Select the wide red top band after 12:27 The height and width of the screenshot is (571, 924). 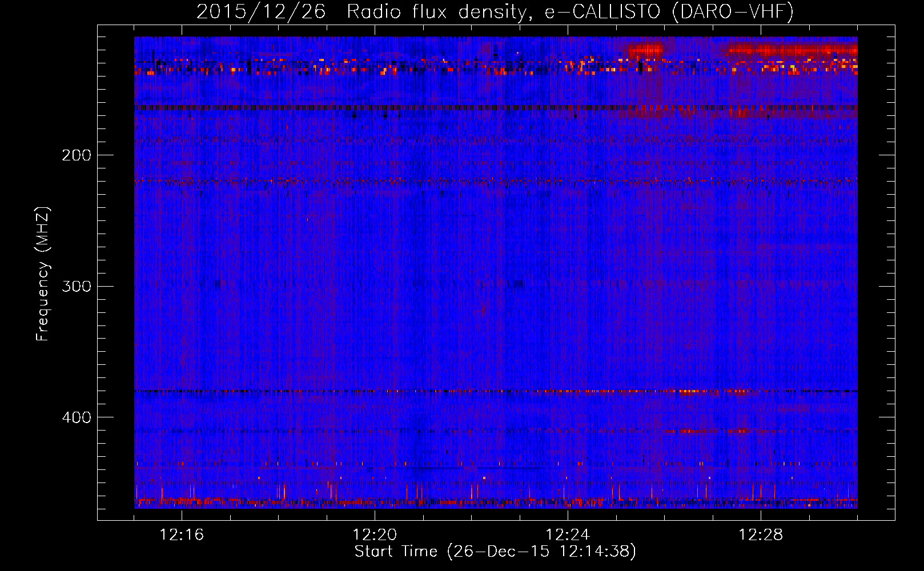[791, 50]
